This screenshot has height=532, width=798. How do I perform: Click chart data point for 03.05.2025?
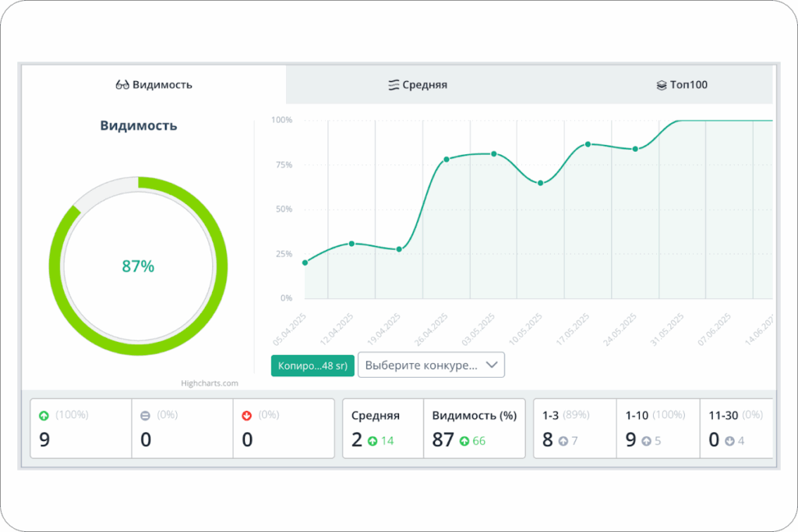493,153
